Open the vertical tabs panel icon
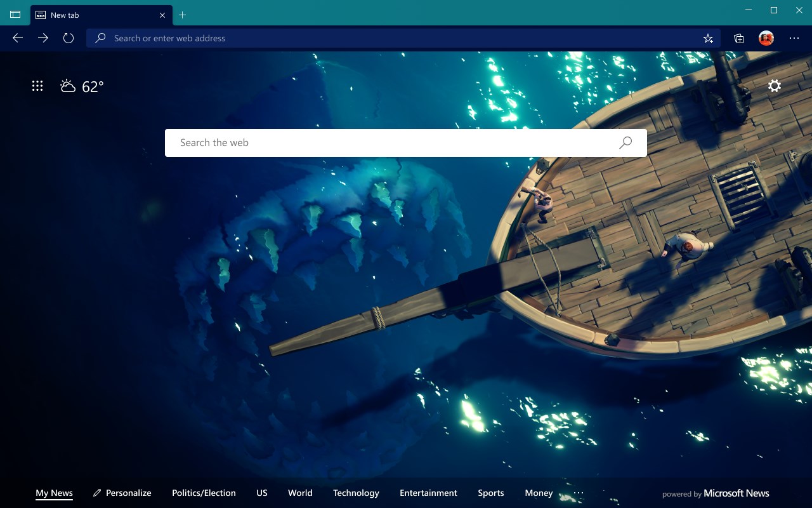Screen dimensions: 812x508 (x=15, y=15)
